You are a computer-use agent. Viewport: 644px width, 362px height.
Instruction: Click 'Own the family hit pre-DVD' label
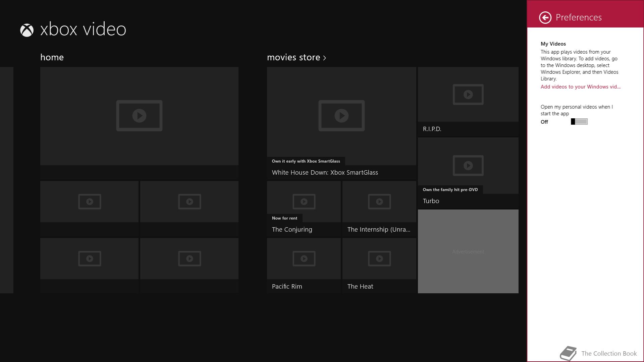point(450,190)
